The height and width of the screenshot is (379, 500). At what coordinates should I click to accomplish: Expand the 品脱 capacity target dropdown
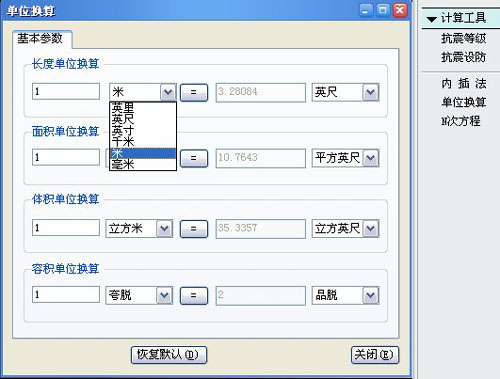click(371, 295)
